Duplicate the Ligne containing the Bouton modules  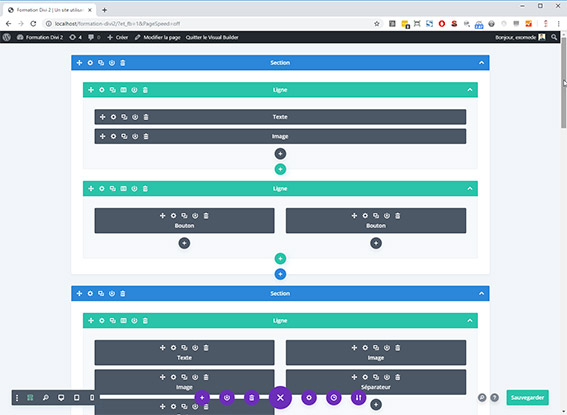click(112, 188)
